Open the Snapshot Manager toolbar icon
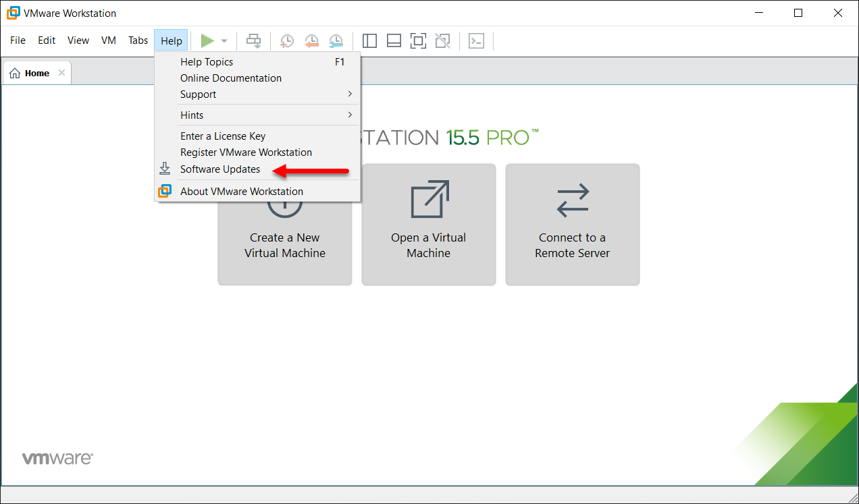The height and width of the screenshot is (504, 859). click(x=336, y=41)
